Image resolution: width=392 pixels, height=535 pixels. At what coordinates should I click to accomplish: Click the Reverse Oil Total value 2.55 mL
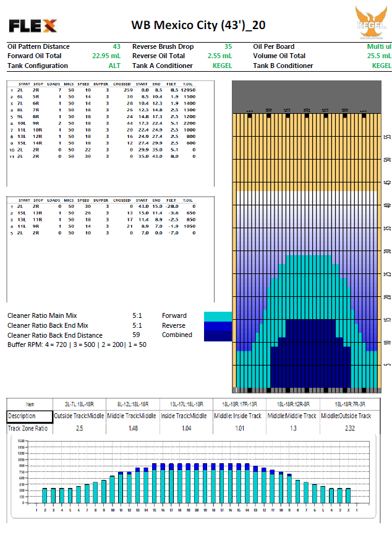point(219,56)
